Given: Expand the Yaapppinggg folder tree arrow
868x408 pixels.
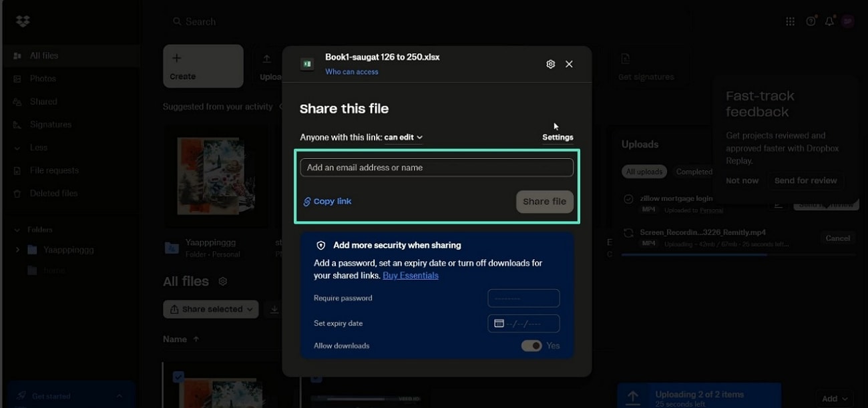Looking at the screenshot, I should tap(17, 250).
